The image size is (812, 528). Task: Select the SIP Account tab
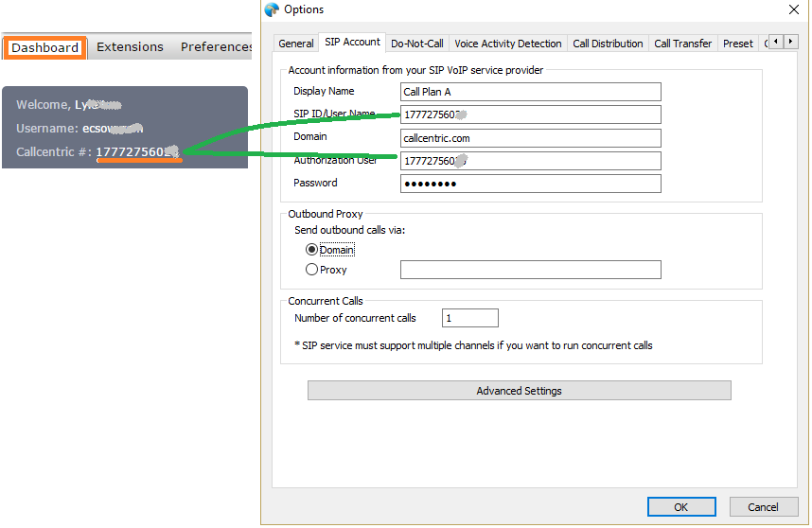click(x=352, y=42)
